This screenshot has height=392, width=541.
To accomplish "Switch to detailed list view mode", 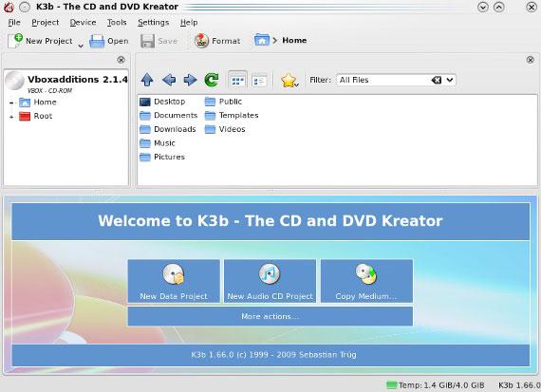I will point(259,81).
